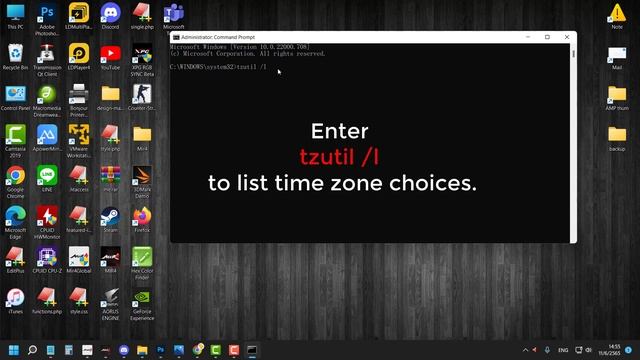
Task: Open Microsoft Teams desktop shortcut
Action: (x=174, y=16)
